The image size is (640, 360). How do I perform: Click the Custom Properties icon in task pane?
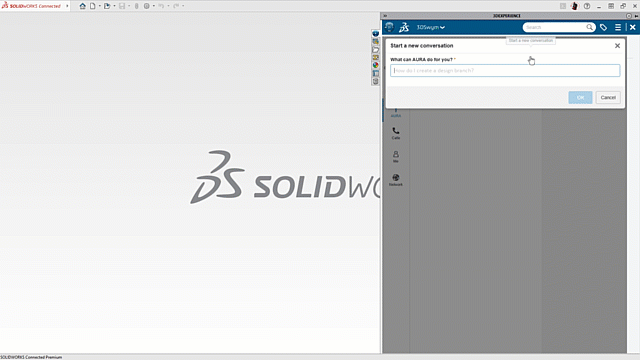coord(376,73)
